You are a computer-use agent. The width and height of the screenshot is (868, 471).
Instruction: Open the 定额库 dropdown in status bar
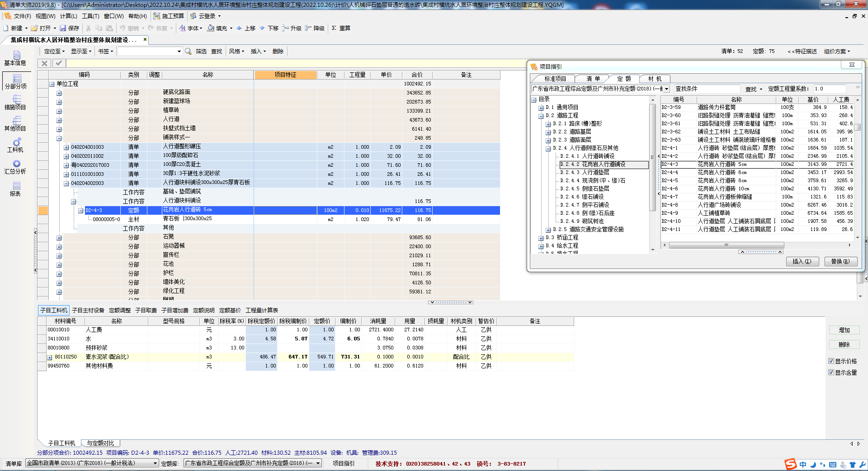318,463
